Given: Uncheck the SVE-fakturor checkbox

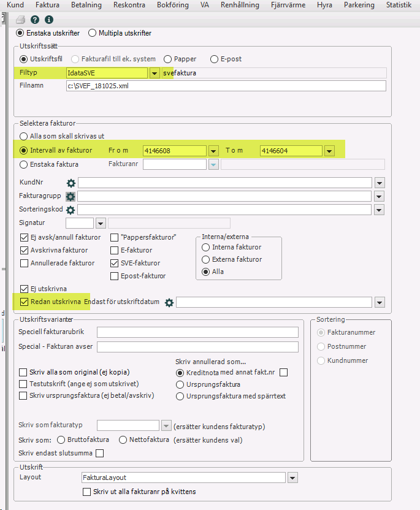Looking at the screenshot, I should 114,263.
